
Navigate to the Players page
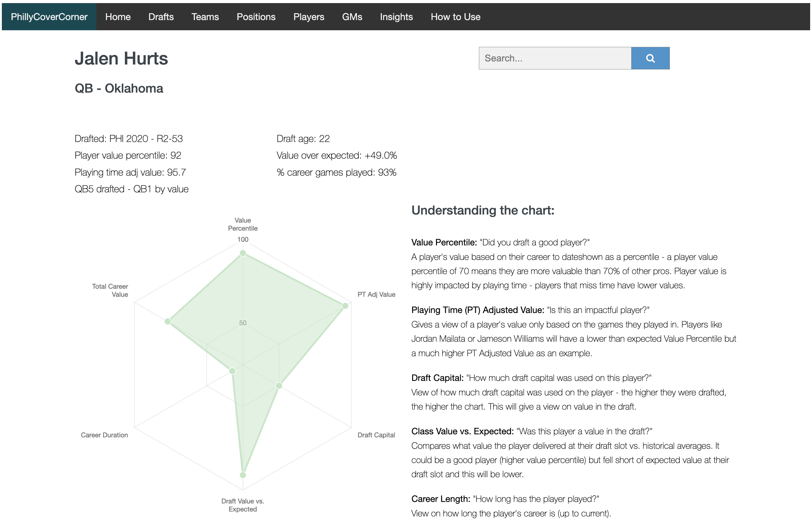pos(308,17)
